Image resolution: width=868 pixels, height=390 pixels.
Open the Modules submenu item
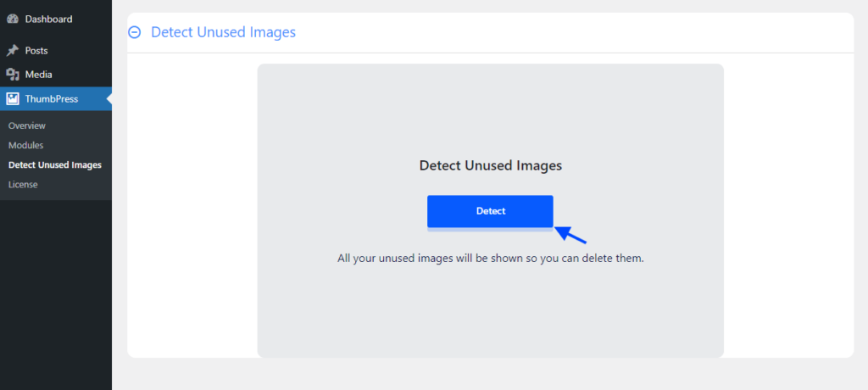26,145
